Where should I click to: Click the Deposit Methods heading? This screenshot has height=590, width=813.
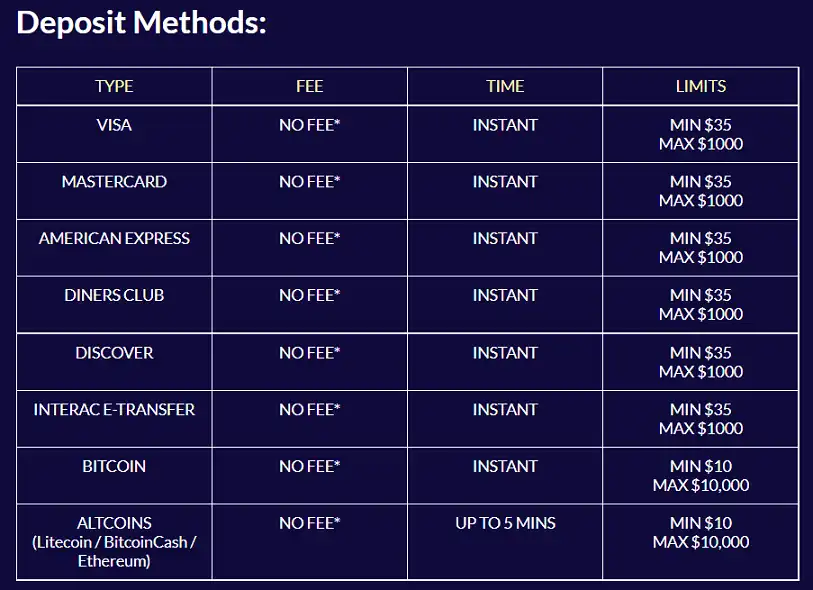(x=141, y=23)
